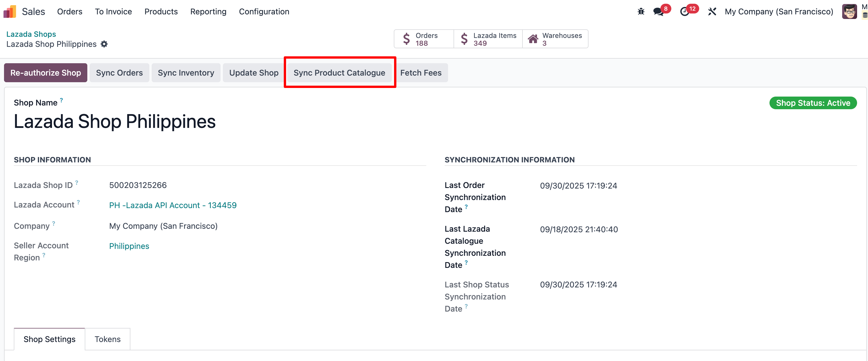868x361 pixels.
Task: Click the Sync Product Catalogue button
Action: (339, 72)
